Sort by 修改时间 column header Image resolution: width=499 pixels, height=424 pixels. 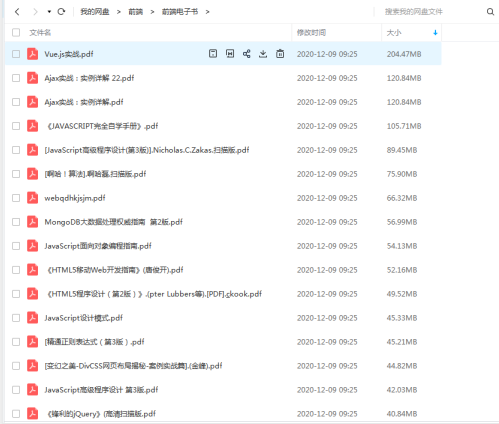point(311,33)
